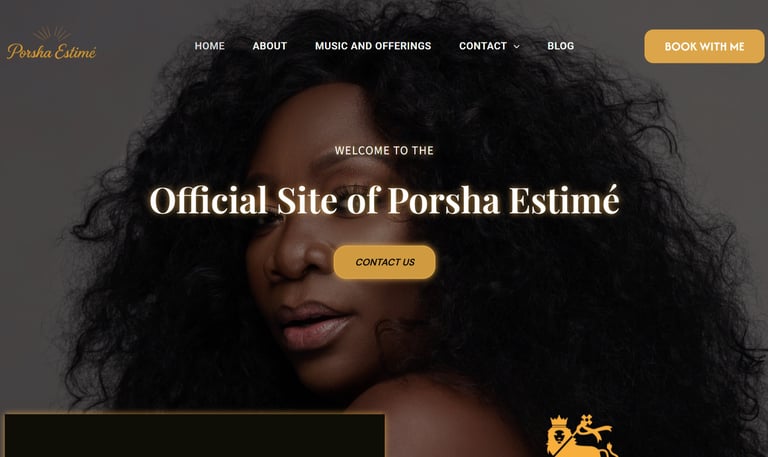Navigate to Music and Offerings
This screenshot has height=457, width=768.
click(373, 46)
